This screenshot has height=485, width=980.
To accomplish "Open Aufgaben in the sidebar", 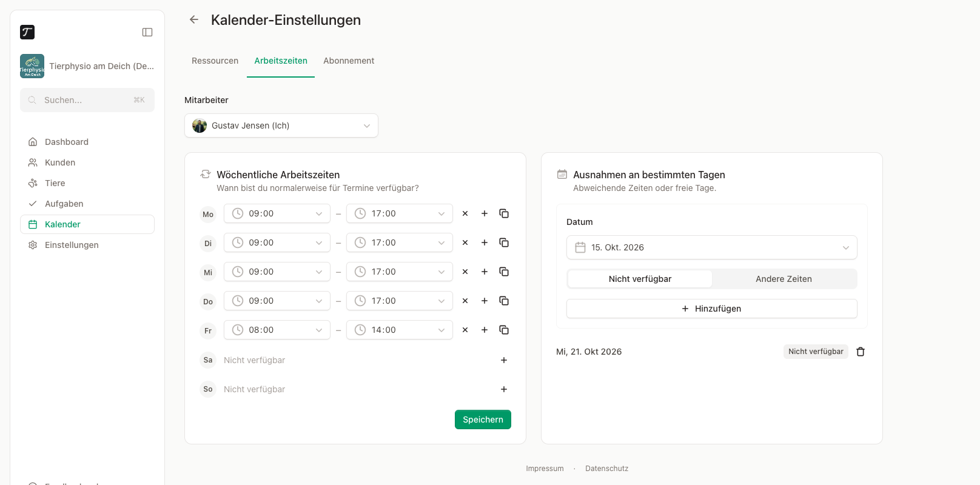I will point(87,204).
